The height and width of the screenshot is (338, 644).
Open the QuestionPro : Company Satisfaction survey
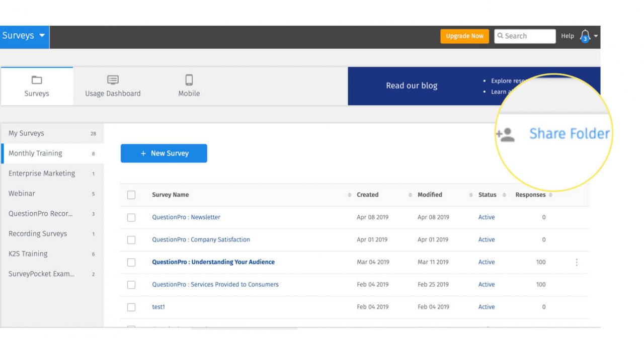click(201, 239)
